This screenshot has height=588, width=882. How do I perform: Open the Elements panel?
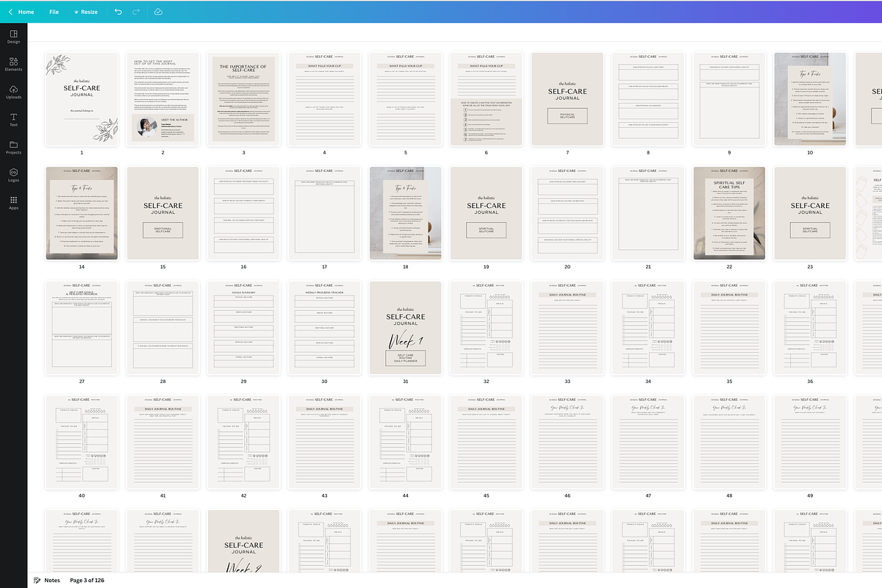pyautogui.click(x=12, y=65)
